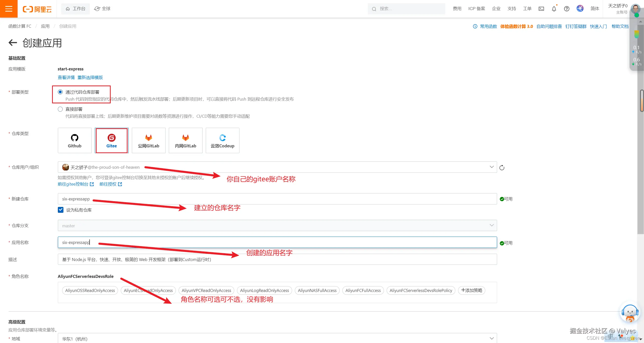Image resolution: width=644 pixels, height=343 pixels.
Task: Open the 费用 top menu
Action: tap(457, 9)
